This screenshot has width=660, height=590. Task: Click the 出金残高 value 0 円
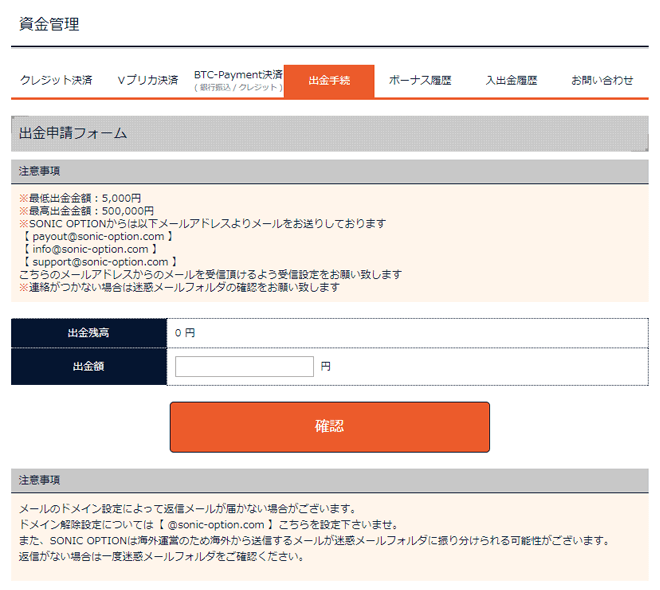185,333
